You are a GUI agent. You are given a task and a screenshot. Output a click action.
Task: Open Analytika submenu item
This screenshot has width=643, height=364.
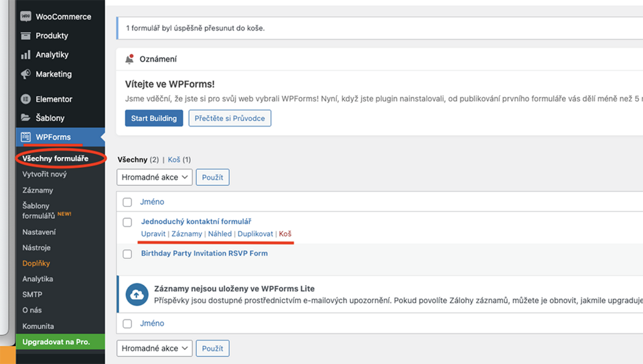point(38,279)
